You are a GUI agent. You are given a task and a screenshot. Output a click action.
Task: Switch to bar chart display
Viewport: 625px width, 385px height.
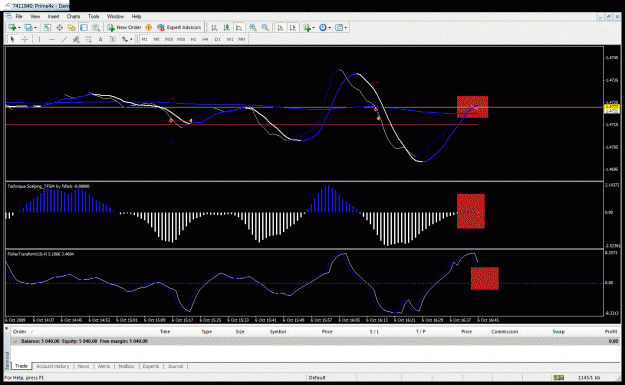tap(214, 28)
